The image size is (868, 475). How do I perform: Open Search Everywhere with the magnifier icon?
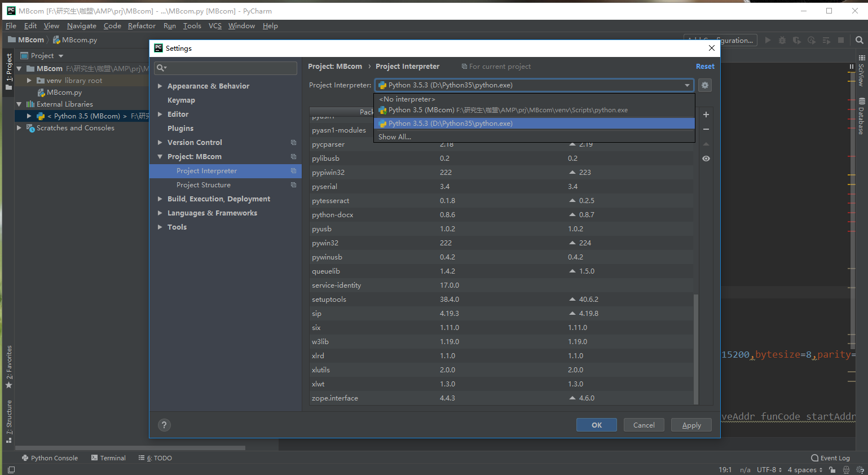point(860,40)
